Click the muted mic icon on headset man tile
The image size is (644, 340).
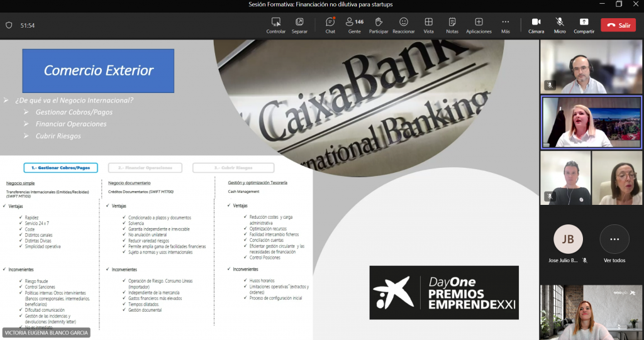tap(550, 85)
